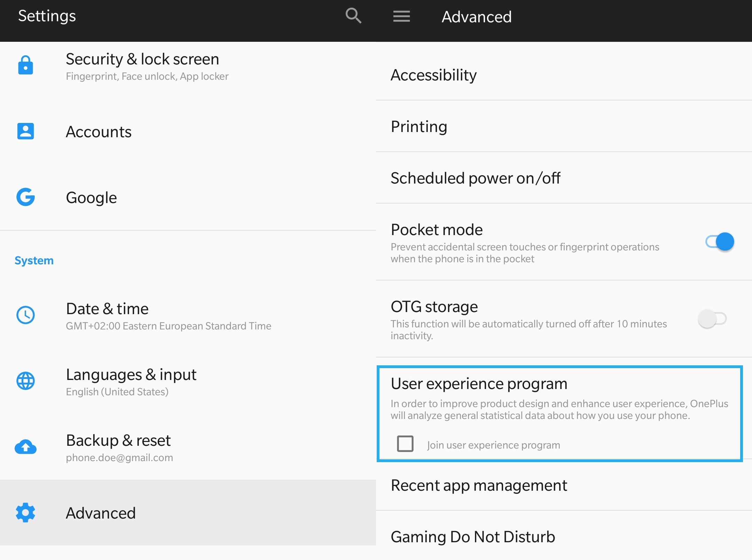Tap 'English (United States)' subtitle
Viewport: 752px width, 560px height.
point(117,392)
